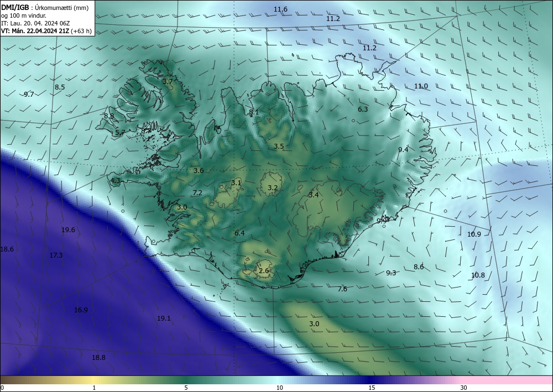553x392 pixels.
Task: Select the 9.3 value label
Action: pyautogui.click(x=391, y=273)
